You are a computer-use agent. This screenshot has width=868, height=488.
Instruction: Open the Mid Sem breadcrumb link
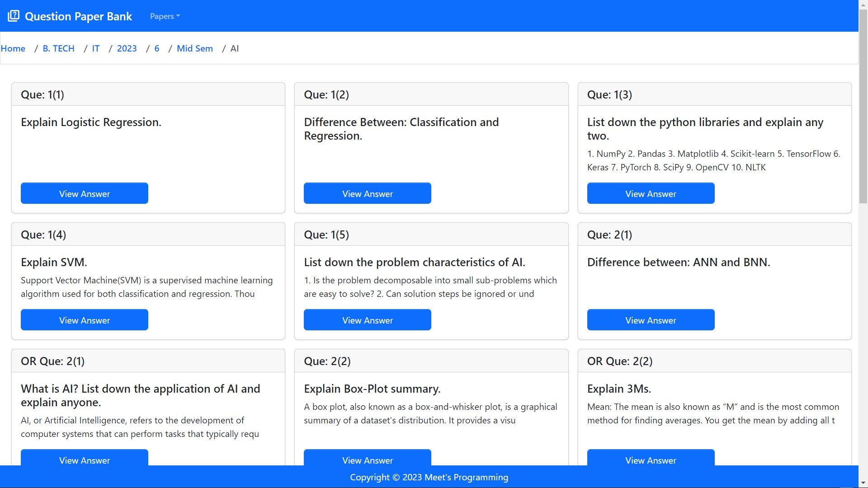click(x=194, y=48)
